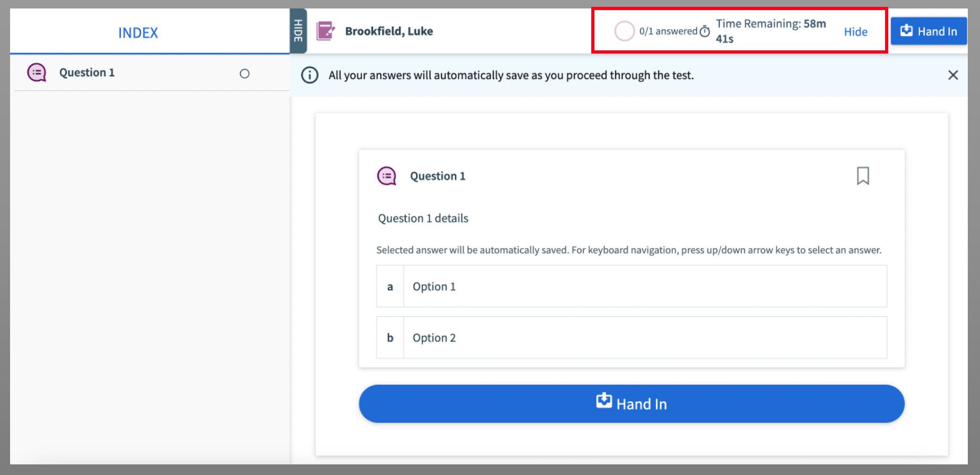
Task: Collapse the index panel with vertical HIDE tab
Action: click(298, 31)
